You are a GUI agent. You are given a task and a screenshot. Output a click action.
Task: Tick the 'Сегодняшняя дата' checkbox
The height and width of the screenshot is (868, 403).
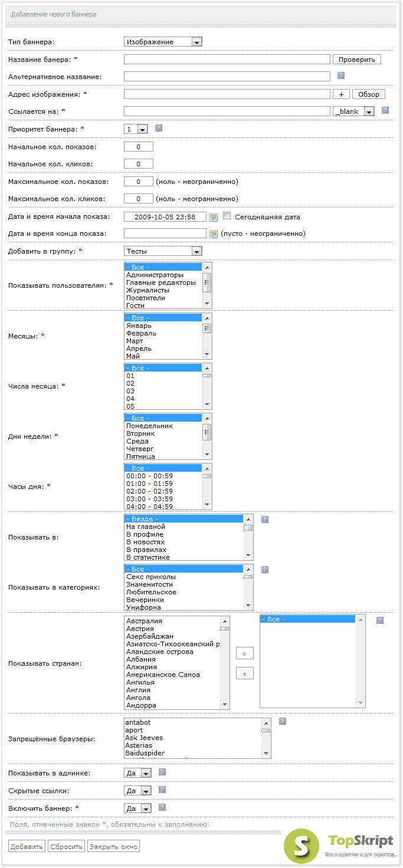click(227, 216)
